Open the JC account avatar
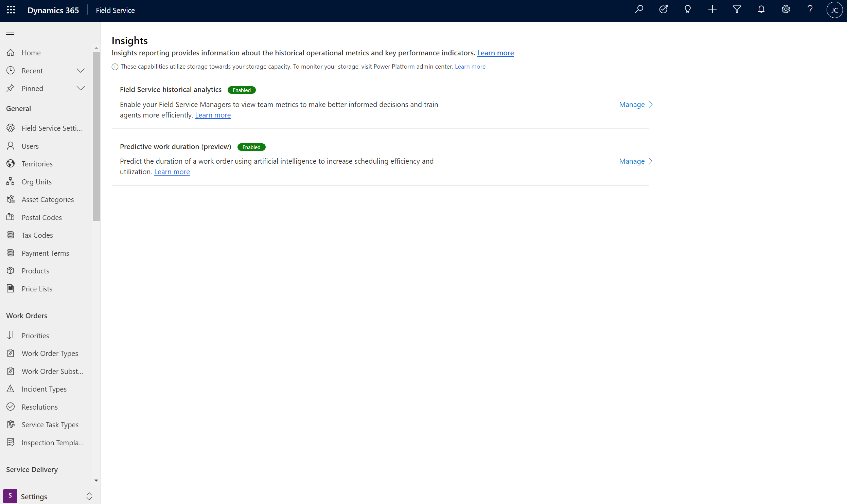Image resolution: width=847 pixels, height=504 pixels. click(834, 10)
